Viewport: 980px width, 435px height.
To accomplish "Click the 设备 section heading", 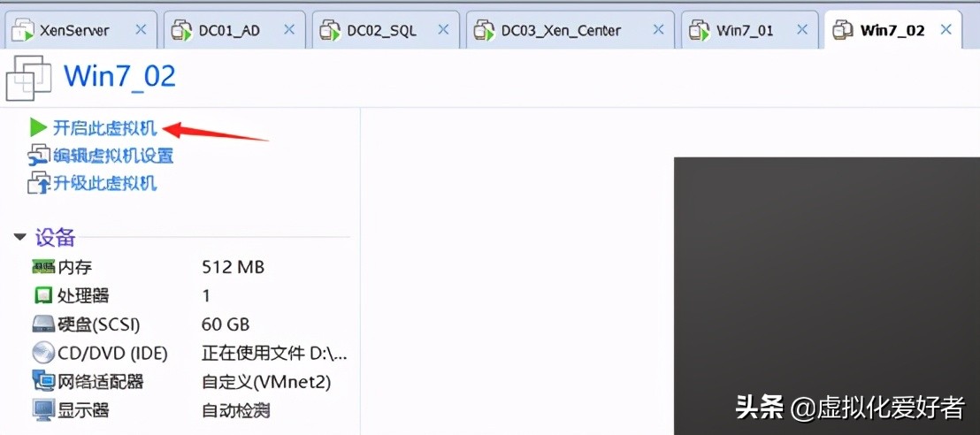I will point(55,238).
